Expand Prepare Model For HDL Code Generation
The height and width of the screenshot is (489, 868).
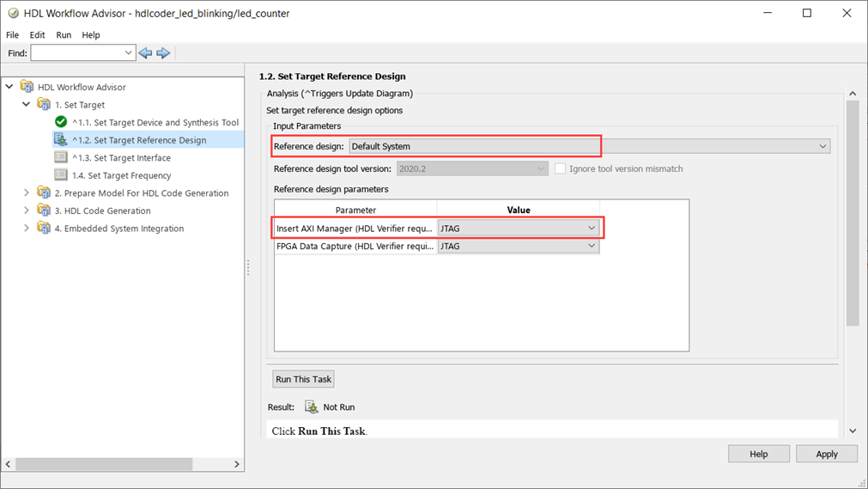tap(27, 193)
